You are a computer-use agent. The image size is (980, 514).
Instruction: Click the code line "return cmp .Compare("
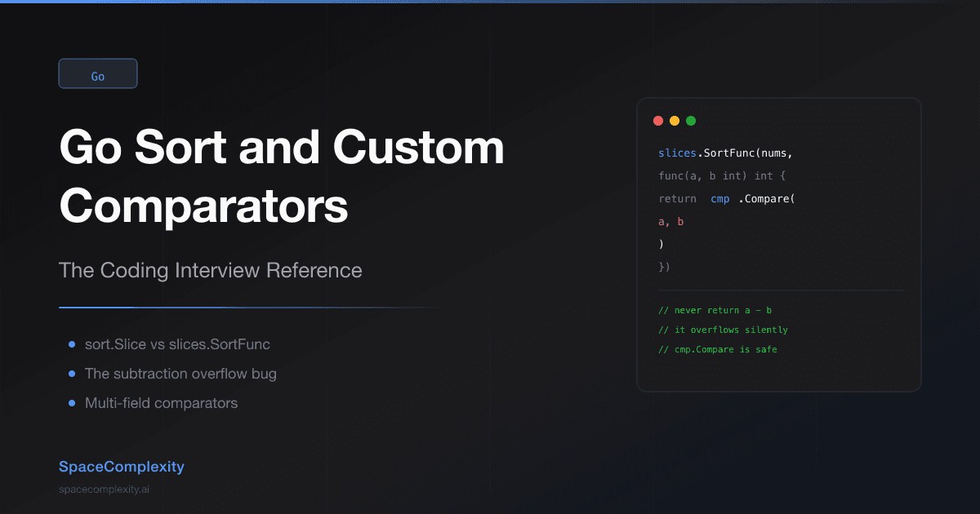pos(727,198)
